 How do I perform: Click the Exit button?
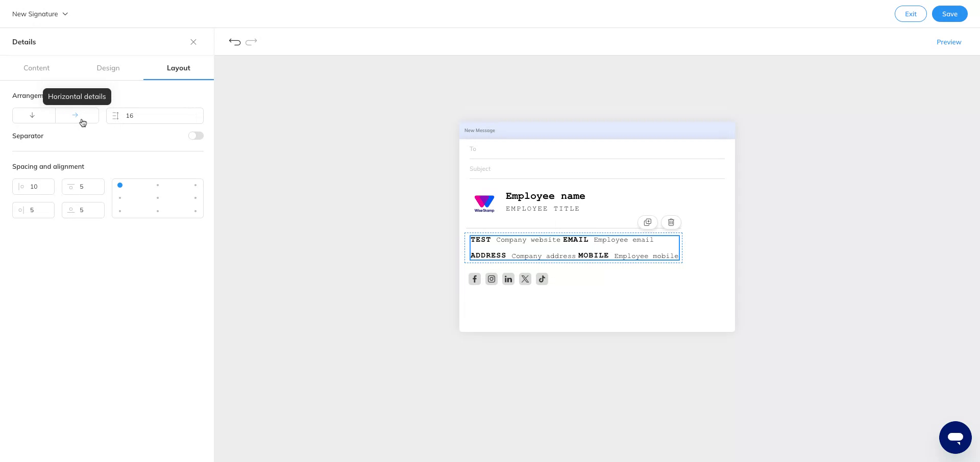[x=911, y=14]
